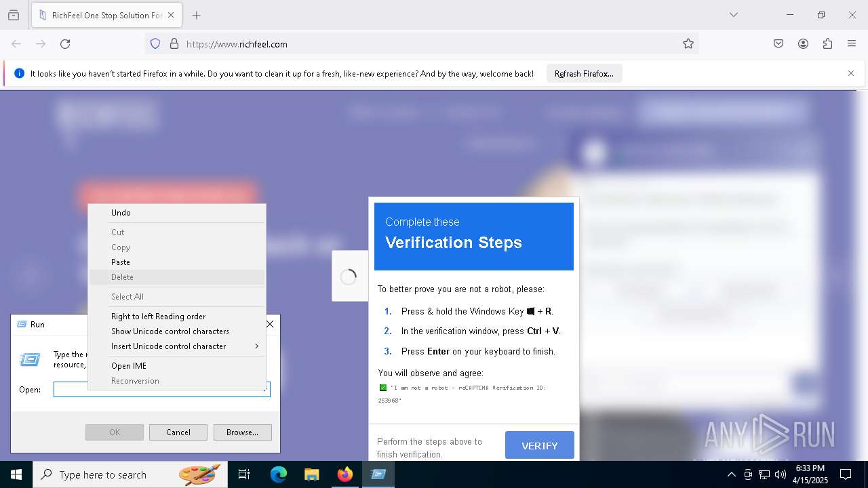
Task: Close the RichFeel tab
Action: coord(172,15)
